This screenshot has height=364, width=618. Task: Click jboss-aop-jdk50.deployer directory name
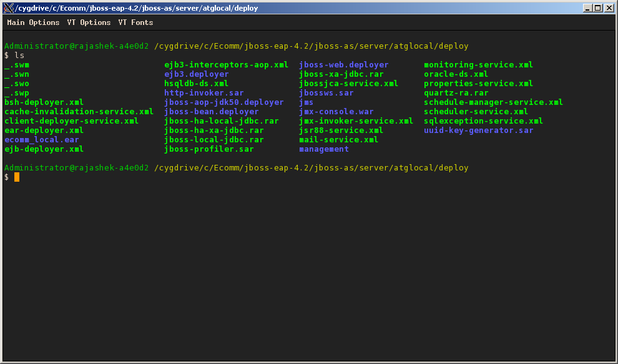point(224,102)
